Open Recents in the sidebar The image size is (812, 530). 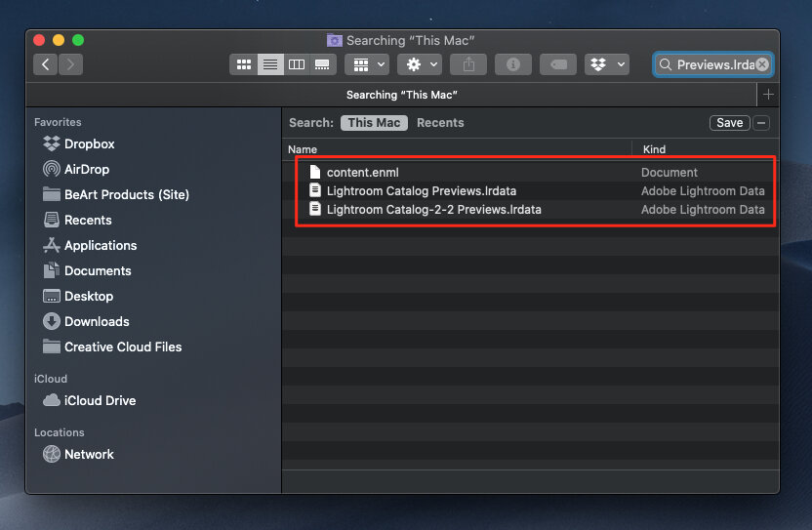tap(77, 220)
